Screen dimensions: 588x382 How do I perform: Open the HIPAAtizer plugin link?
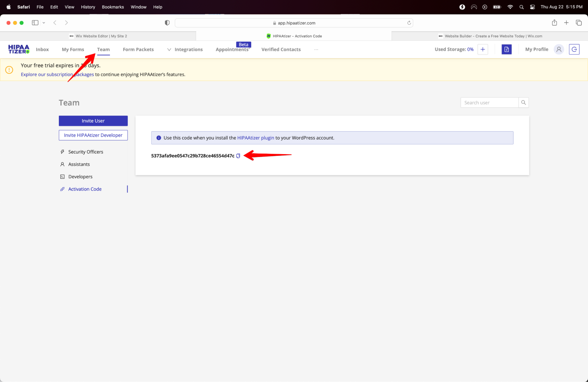(x=255, y=138)
